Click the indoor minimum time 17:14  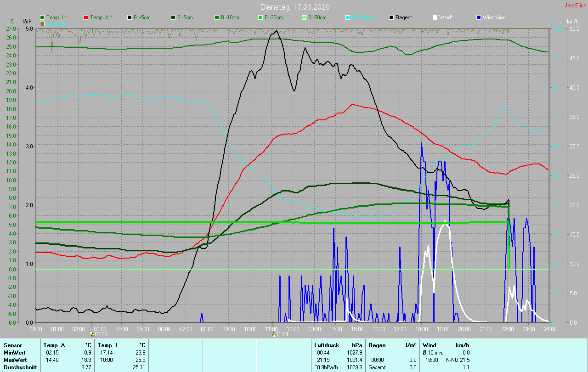pos(107,353)
